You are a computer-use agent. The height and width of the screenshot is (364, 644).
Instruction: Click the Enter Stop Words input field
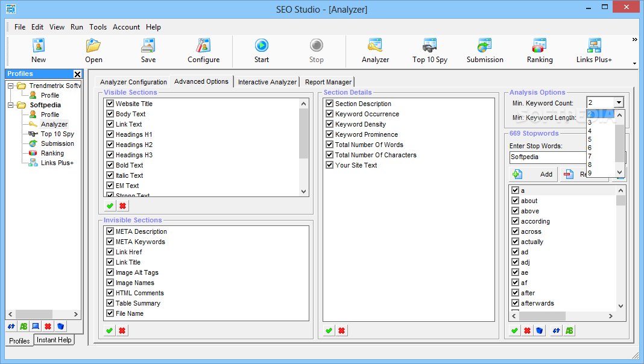click(548, 157)
